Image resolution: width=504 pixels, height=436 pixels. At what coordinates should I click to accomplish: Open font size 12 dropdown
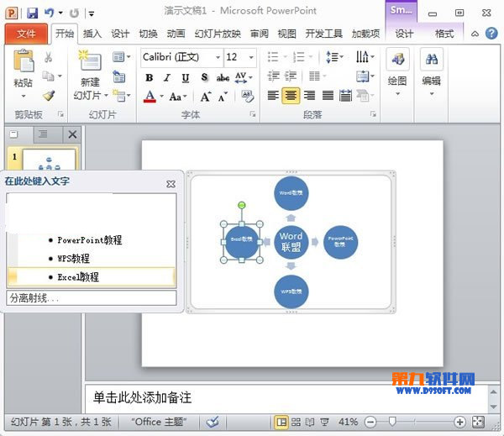tap(251, 57)
